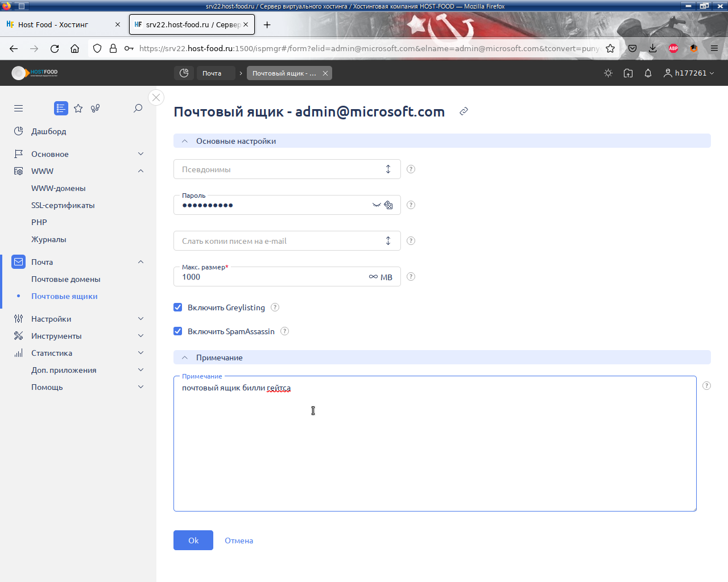This screenshot has height=582, width=728.
Task: Open Firefox hamburger application menu
Action: (x=714, y=48)
